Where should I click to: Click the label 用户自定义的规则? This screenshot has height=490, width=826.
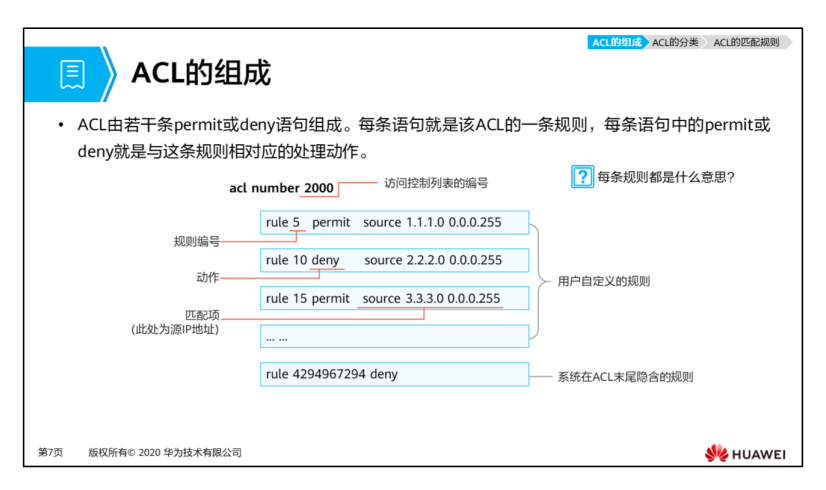(x=604, y=281)
